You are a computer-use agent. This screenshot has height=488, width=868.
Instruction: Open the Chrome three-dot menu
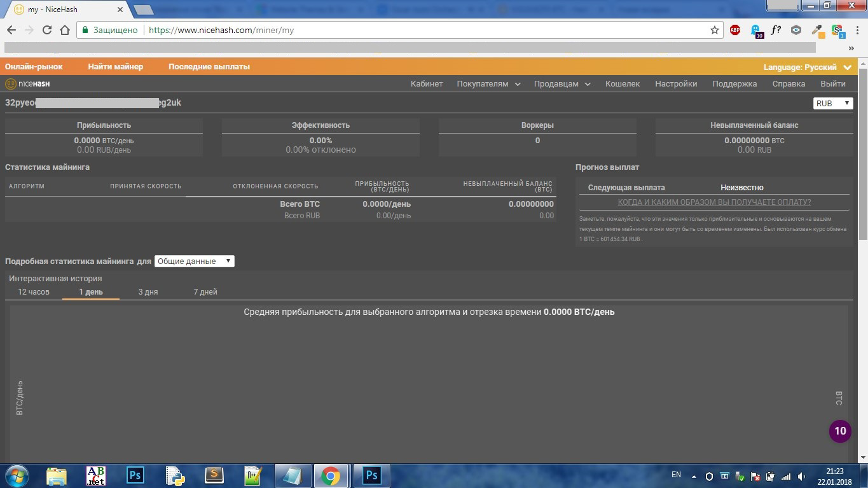coord(856,30)
